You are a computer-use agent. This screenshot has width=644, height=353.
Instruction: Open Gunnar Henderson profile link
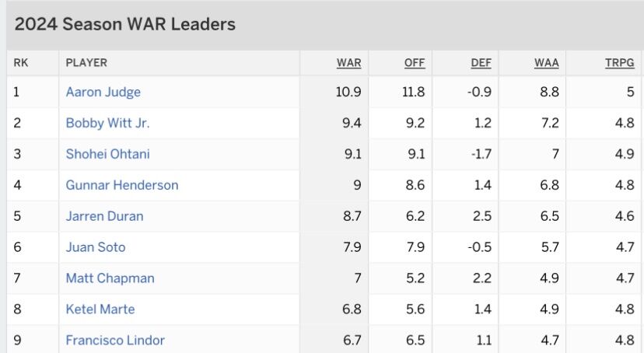(122, 185)
